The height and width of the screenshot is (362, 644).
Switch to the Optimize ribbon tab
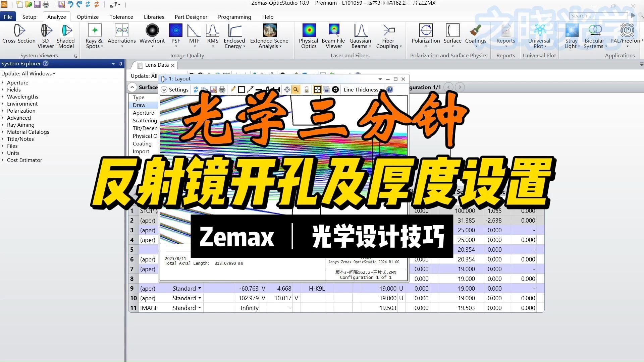point(88,17)
